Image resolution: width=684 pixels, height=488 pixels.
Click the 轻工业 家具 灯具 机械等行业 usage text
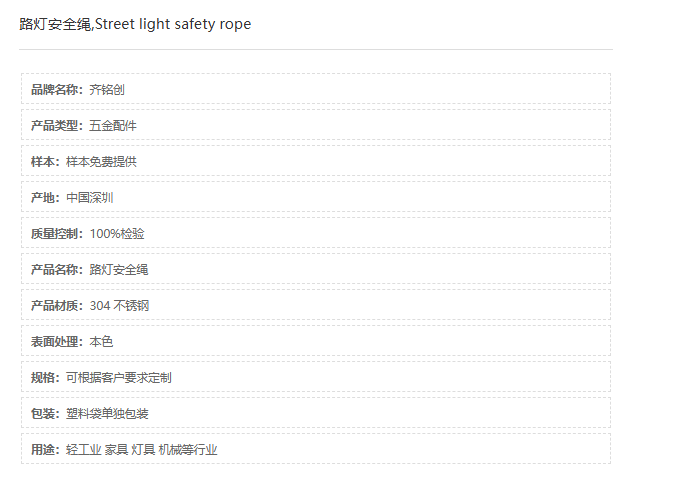tap(141, 450)
